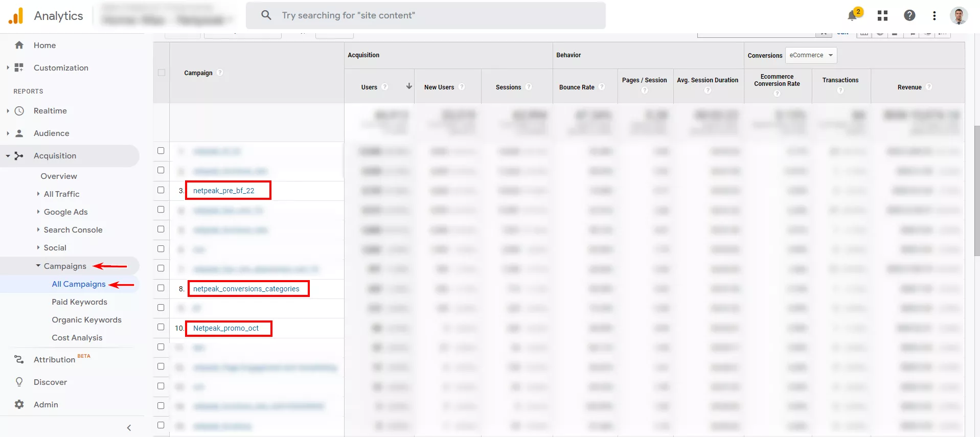Check the box for the second campaign row
Viewport: 980px width, 437px height.
pyautogui.click(x=161, y=170)
